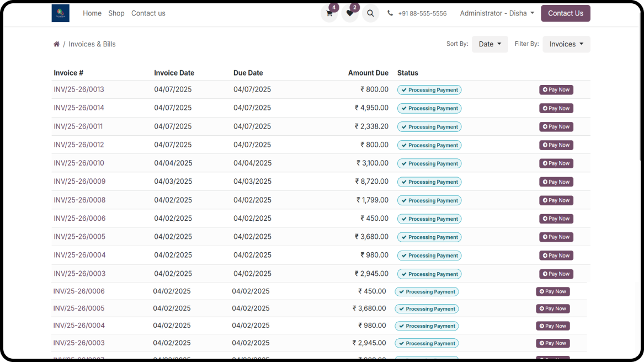
Task: Open invoice INV/25-26/0014
Action: (x=79, y=108)
